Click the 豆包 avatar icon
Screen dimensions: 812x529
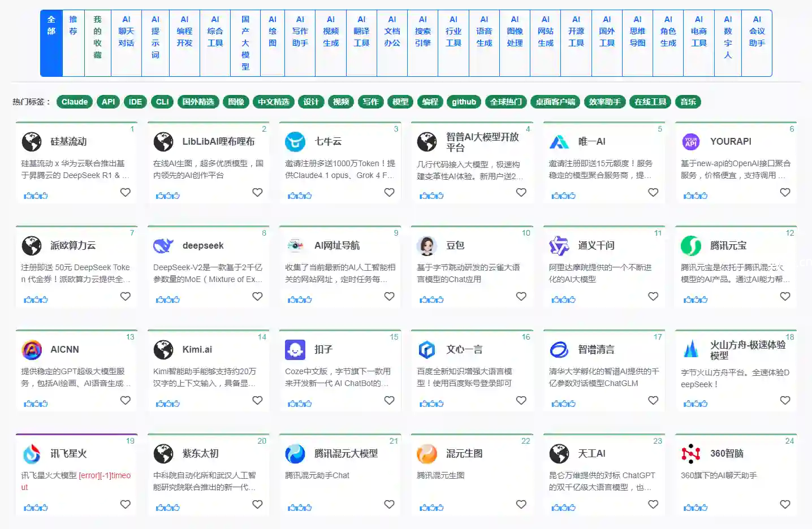point(427,246)
